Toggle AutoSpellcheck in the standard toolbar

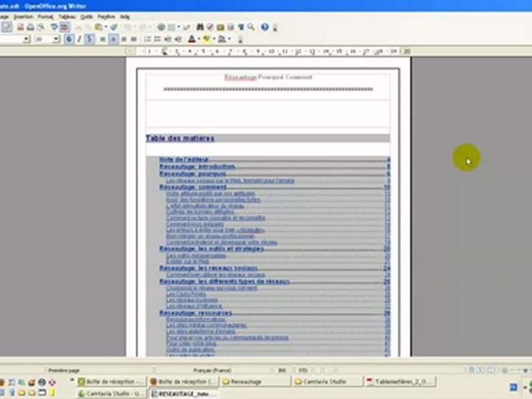coord(64,27)
